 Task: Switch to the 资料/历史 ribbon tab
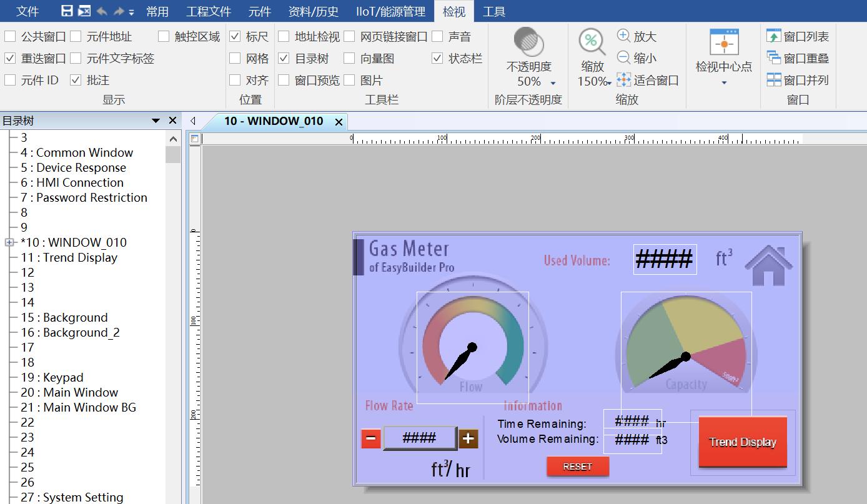point(314,11)
